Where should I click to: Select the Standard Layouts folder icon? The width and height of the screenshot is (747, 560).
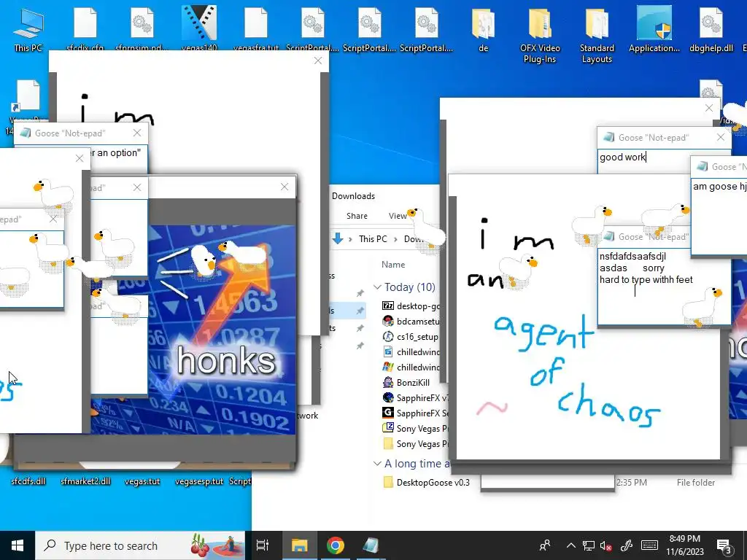(x=597, y=34)
